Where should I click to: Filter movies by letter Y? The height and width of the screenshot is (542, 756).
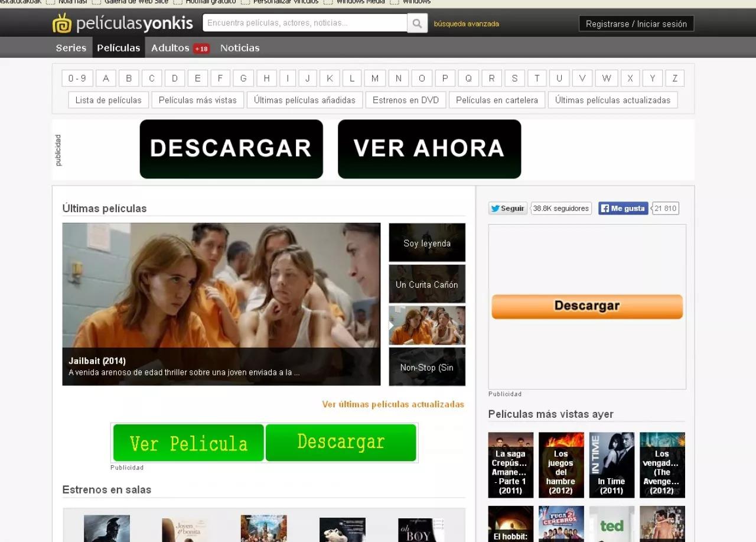(x=653, y=78)
